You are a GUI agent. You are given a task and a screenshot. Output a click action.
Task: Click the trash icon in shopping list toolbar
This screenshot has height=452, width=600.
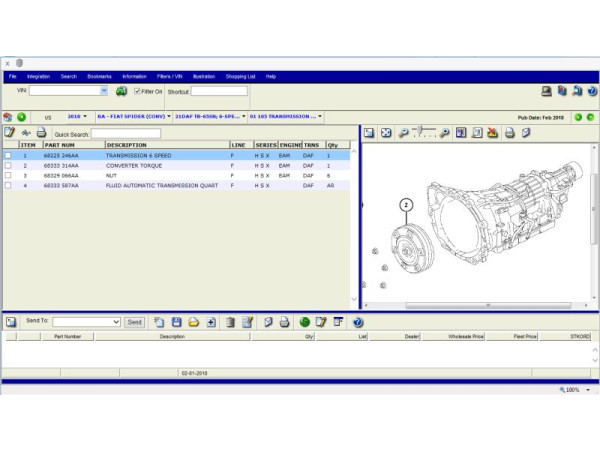pos(230,322)
